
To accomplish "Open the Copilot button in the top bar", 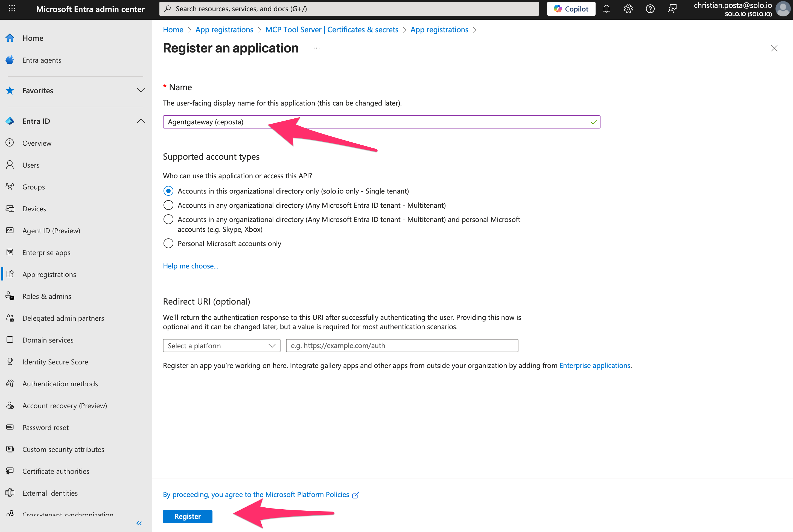I will (571, 8).
